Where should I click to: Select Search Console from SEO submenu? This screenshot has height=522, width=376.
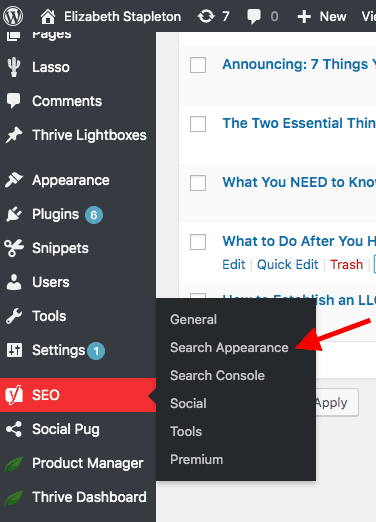217,375
